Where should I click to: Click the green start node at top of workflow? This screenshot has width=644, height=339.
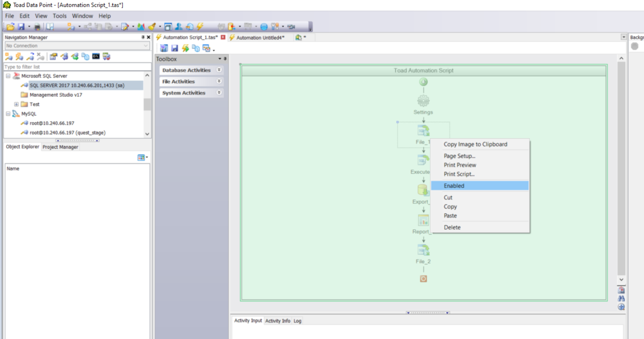(423, 82)
